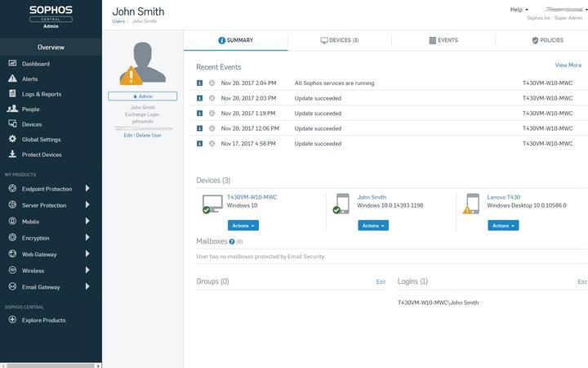
Task: Expand Wireless submenu arrow
Action: pyautogui.click(x=87, y=270)
